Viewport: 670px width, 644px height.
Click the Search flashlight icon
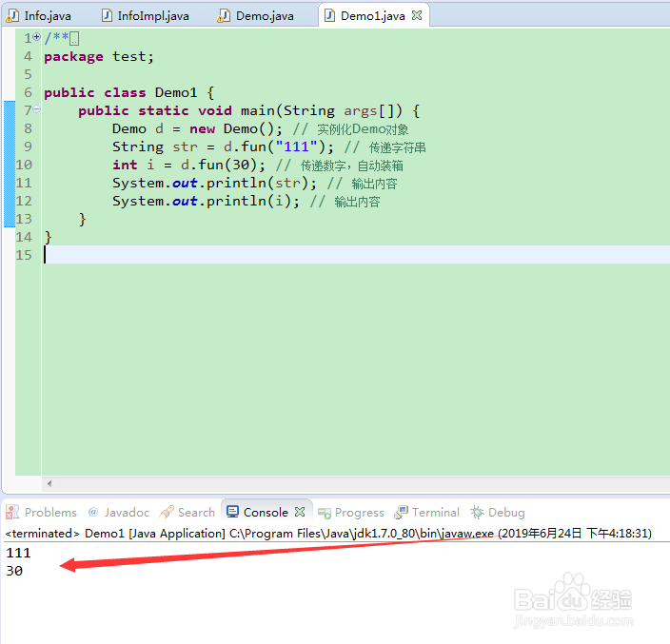coord(167,512)
